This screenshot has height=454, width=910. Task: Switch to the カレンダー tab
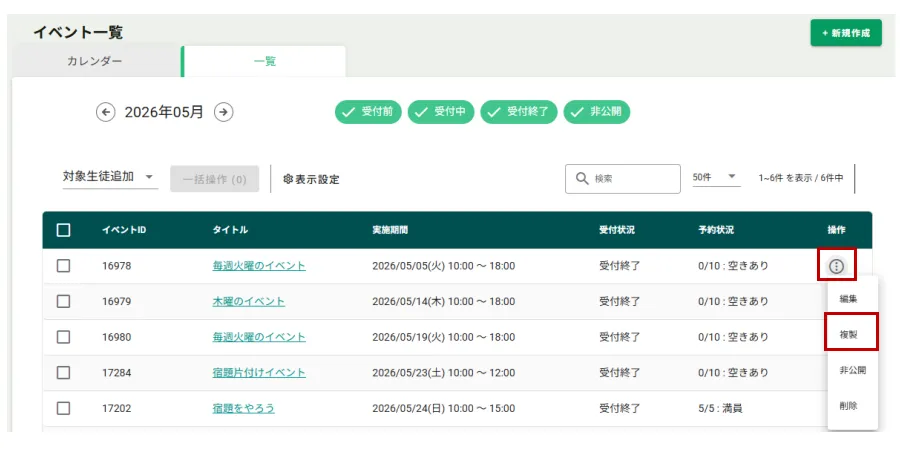click(95, 62)
